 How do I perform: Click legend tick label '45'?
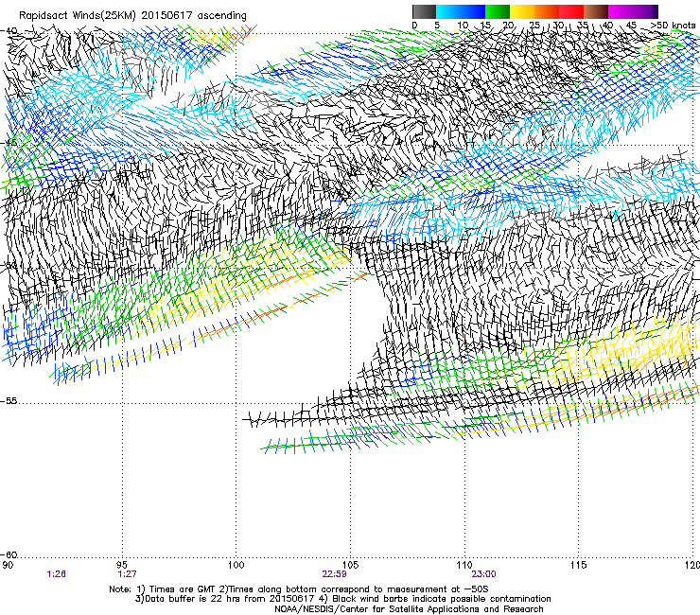click(631, 26)
